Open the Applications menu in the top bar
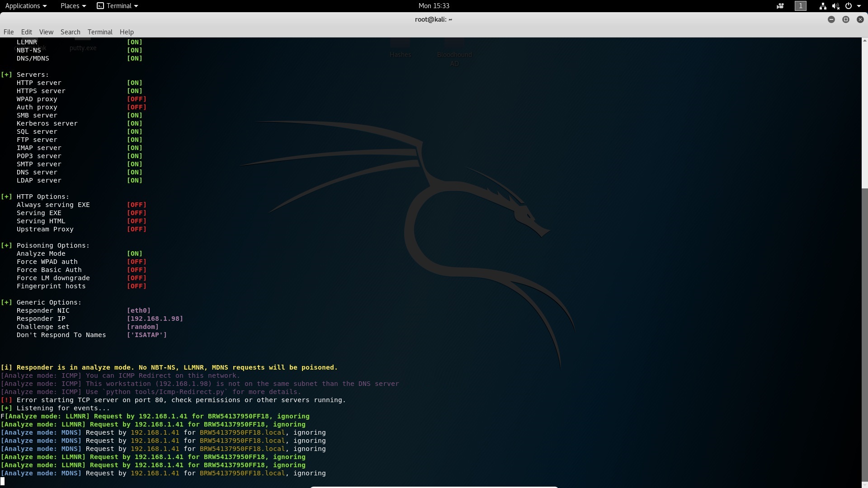Image resolution: width=868 pixels, height=488 pixels. pos(26,6)
